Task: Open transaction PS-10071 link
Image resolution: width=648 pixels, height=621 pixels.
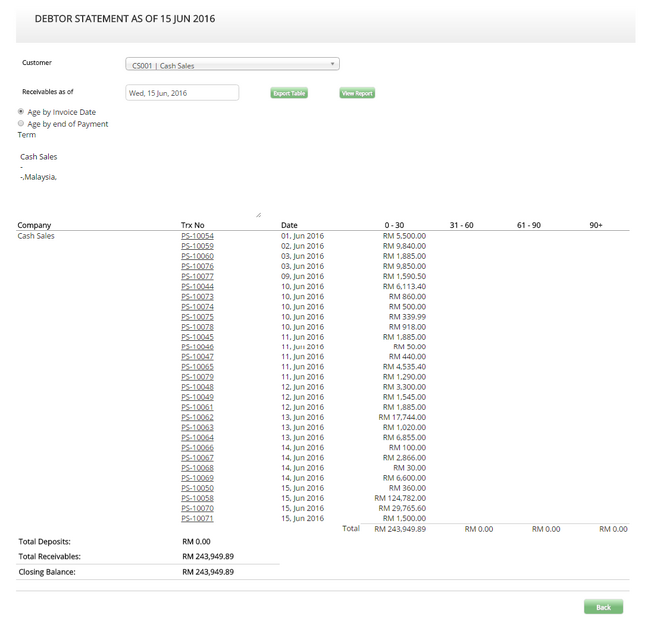Action: tap(197, 519)
